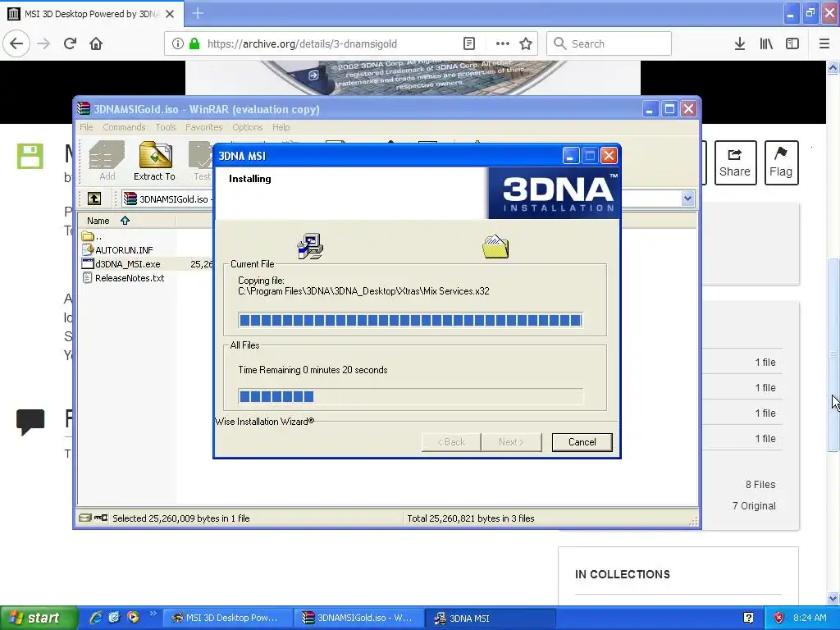The image size is (840, 630).
Task: Click the floppy disk software icon
Action: point(30,156)
